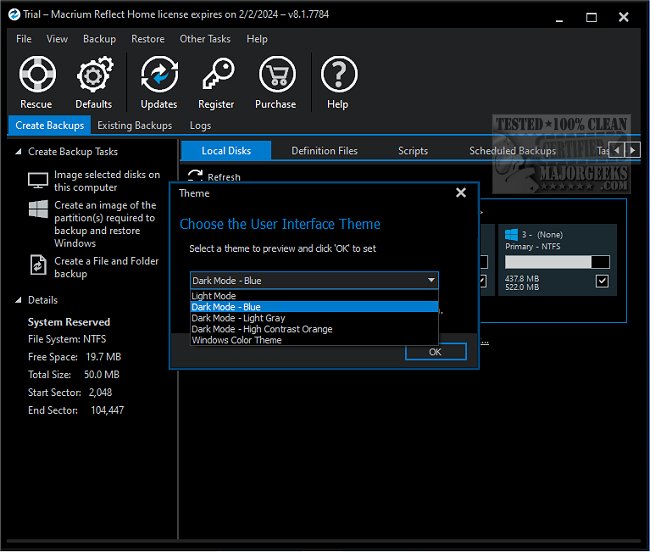Viewport: 650px width, 552px height.
Task: Choose Dark Mode - High Contrast Orange
Action: coord(262,329)
